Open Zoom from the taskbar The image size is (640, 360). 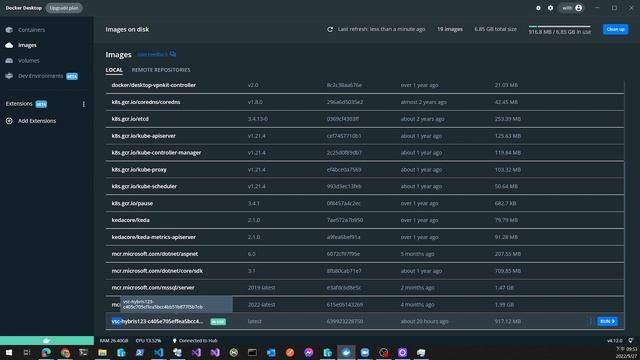(365, 352)
